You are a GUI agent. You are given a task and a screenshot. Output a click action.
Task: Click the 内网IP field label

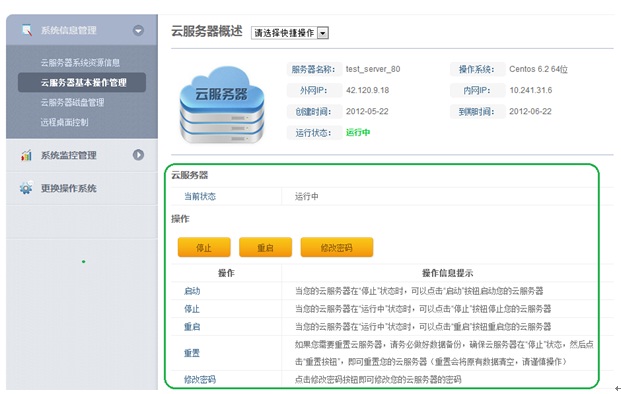pos(477,90)
